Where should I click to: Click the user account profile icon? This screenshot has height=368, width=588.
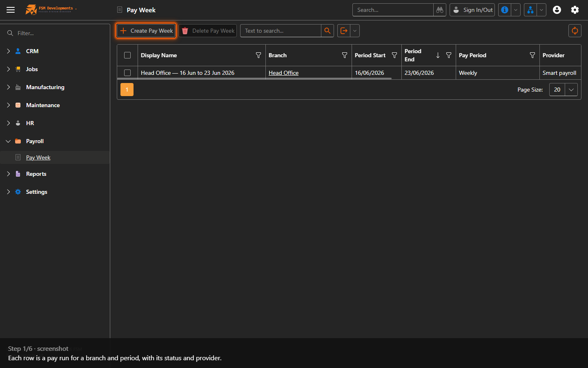click(x=557, y=10)
